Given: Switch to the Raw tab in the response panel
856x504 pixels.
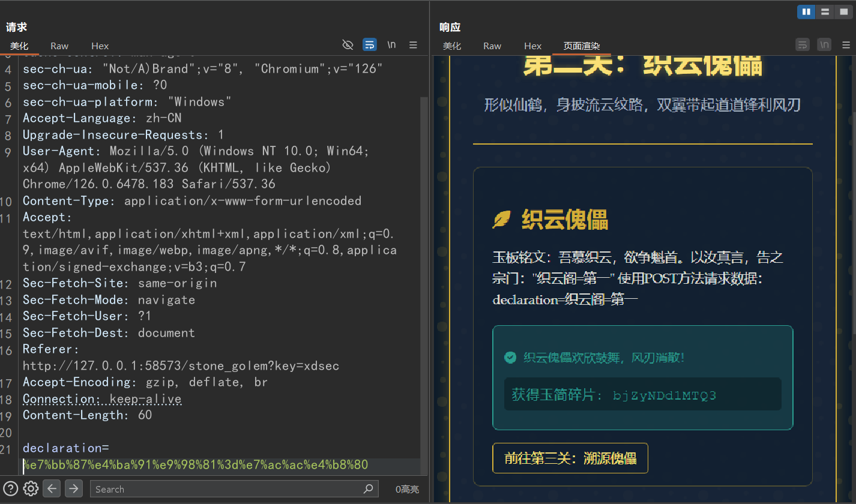Looking at the screenshot, I should coord(492,46).
